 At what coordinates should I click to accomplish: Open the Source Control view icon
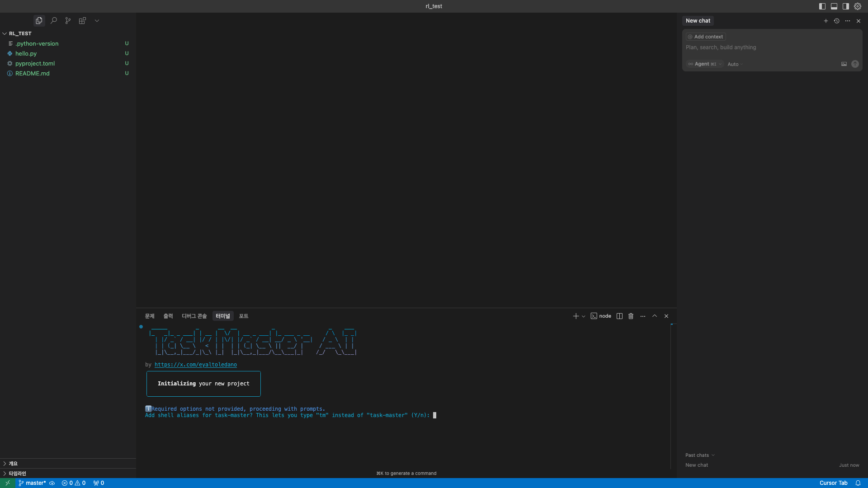[x=68, y=21]
